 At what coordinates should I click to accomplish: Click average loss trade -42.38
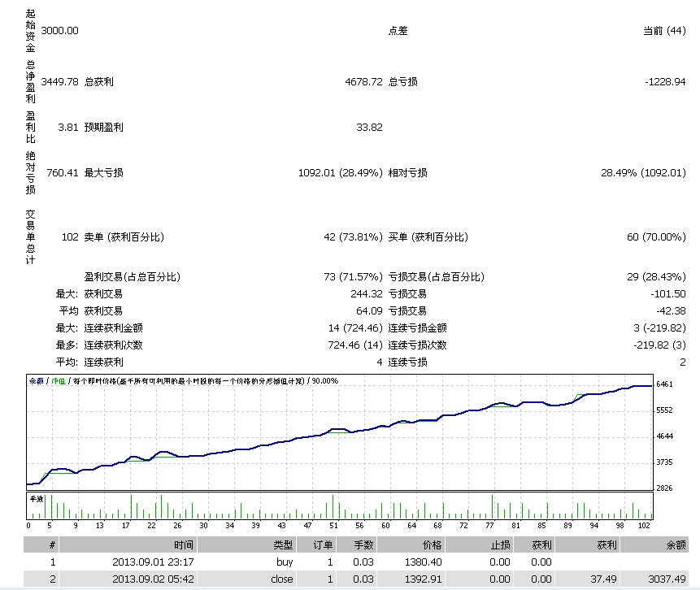tap(671, 311)
